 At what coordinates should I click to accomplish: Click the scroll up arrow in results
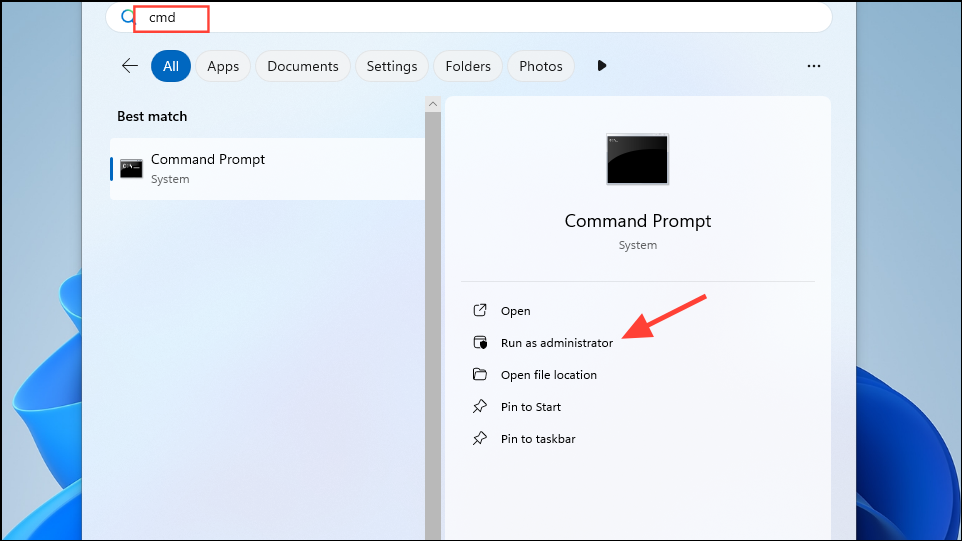(433, 104)
